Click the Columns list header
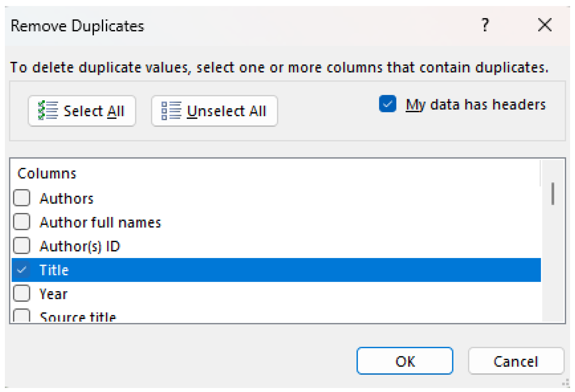Screen dimensions: 575x392 pos(47,174)
